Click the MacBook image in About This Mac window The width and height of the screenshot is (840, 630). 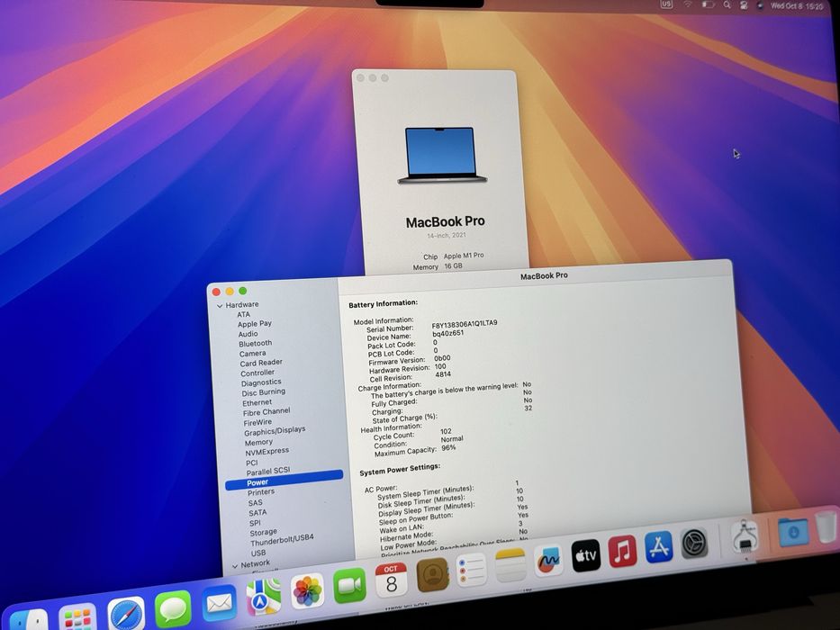coord(442,156)
